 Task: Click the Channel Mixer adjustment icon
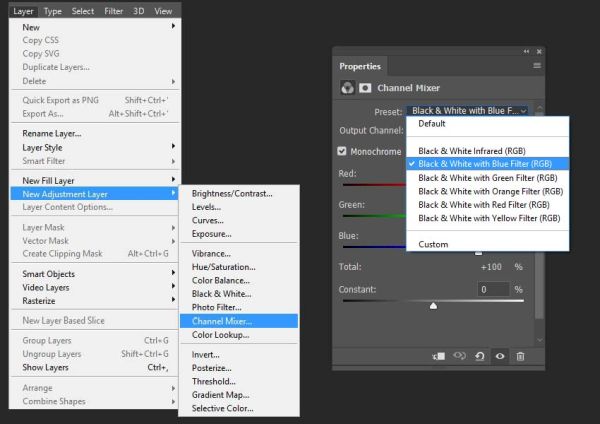(347, 88)
